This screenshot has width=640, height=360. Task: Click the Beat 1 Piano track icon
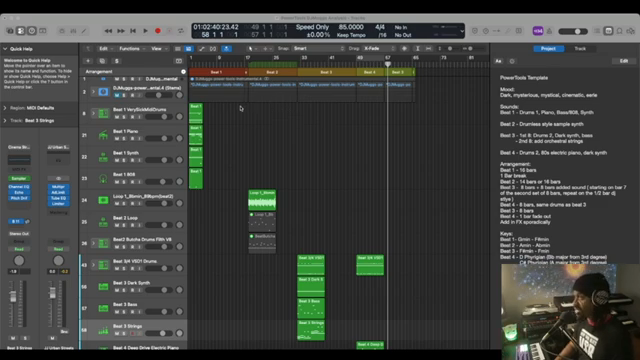click(x=103, y=135)
